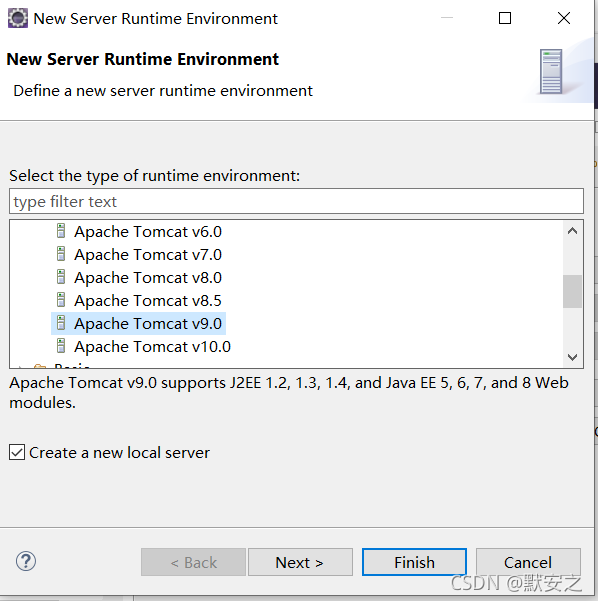598x601 pixels.
Task: Select Apache Tomcat v8.0 runtime
Action: 148,278
